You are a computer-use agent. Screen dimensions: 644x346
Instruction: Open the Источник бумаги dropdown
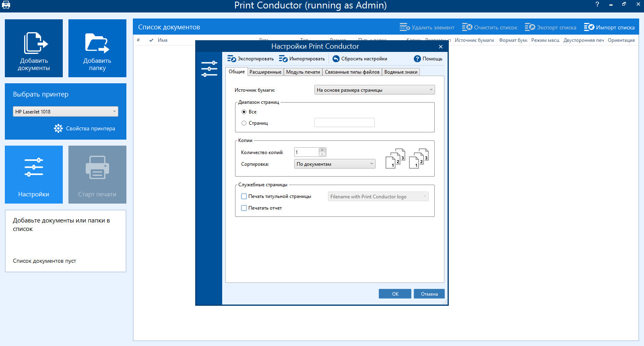(374, 90)
